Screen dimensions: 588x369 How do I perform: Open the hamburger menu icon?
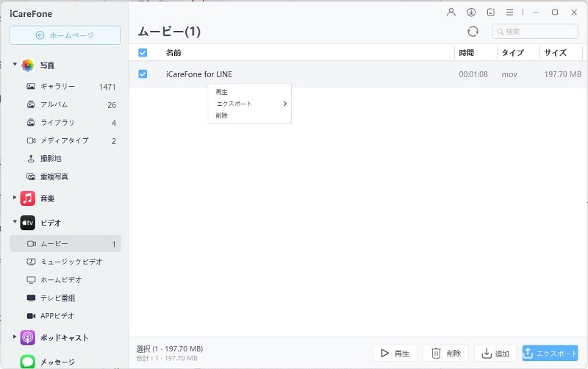[509, 12]
